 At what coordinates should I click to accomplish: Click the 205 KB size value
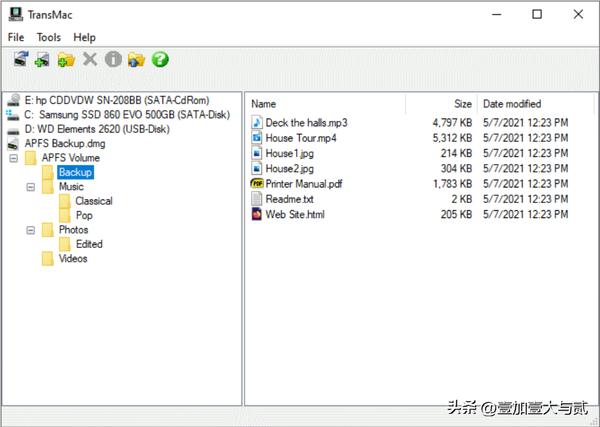456,214
